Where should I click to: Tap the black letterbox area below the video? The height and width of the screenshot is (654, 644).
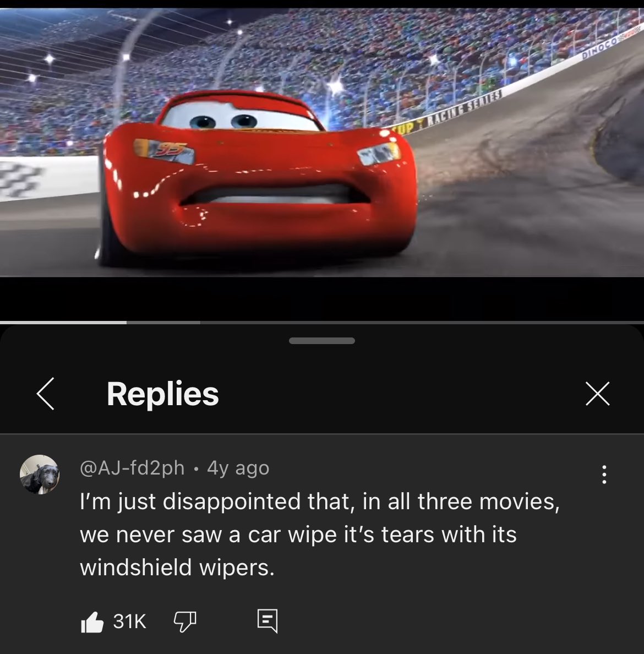(322, 298)
